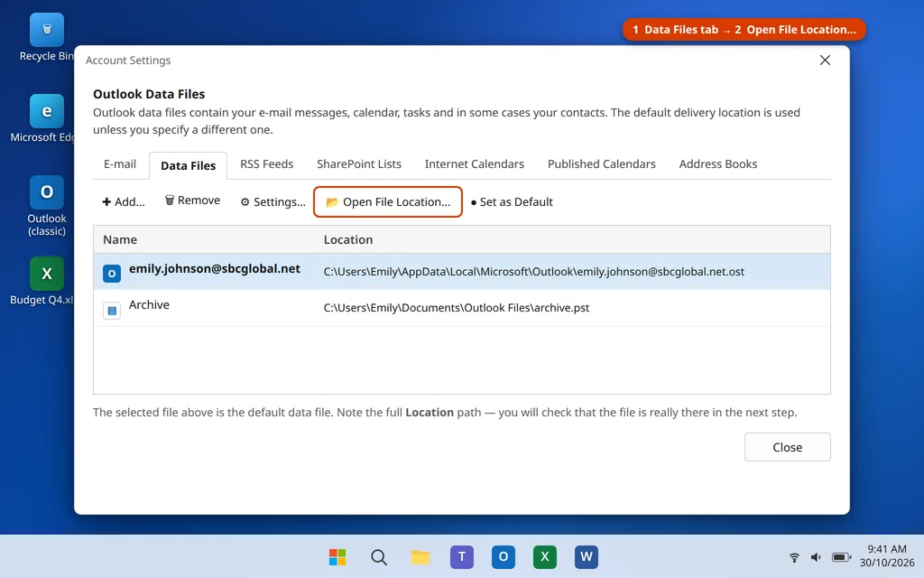Switch to the E-mail tab

click(120, 164)
